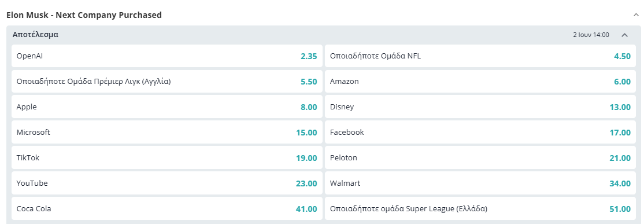
Task: Choose the Πρέμιερ Λιγκ team option
Action: tap(166, 82)
